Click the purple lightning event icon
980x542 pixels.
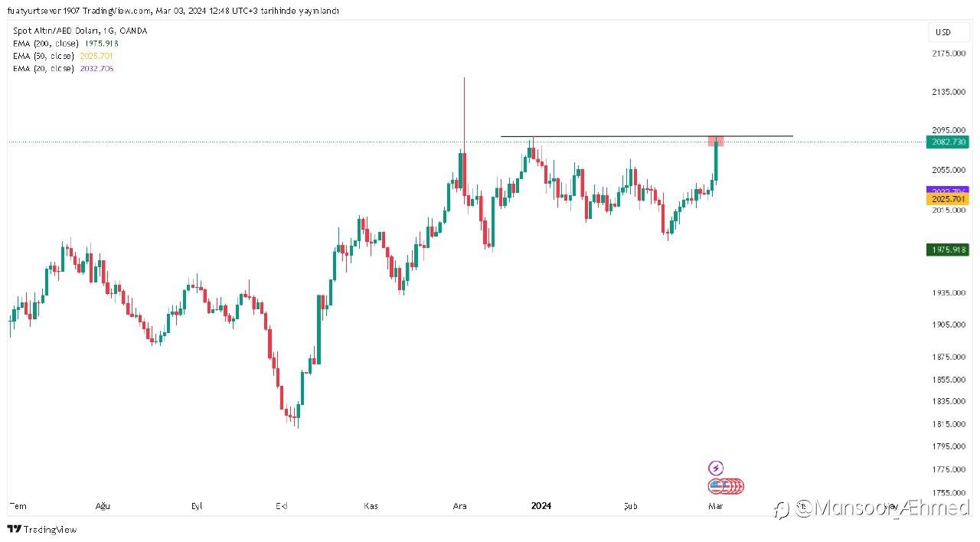click(716, 468)
